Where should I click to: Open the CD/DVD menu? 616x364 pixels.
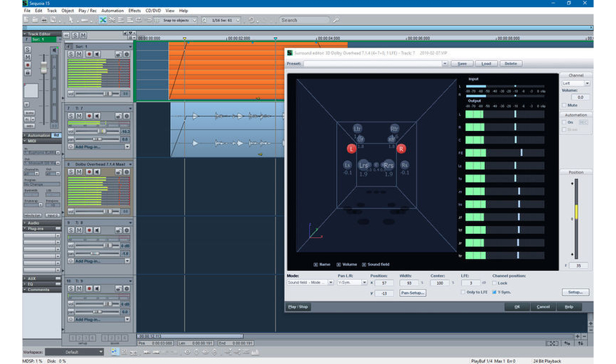coord(154,11)
